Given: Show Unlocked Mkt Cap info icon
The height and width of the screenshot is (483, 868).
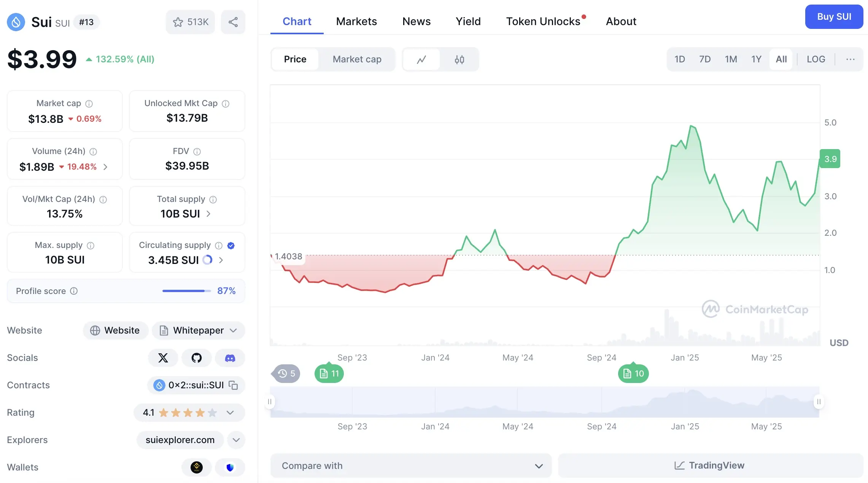Looking at the screenshot, I should point(226,103).
